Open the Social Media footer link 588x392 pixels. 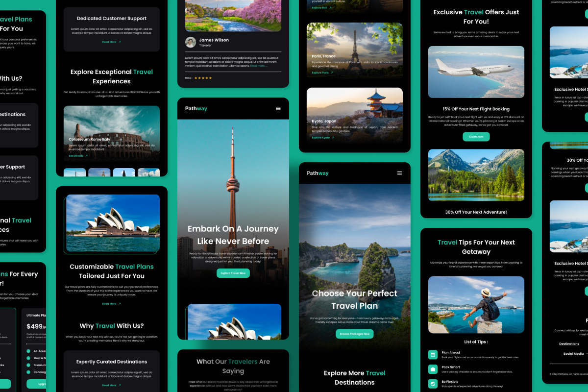click(573, 354)
